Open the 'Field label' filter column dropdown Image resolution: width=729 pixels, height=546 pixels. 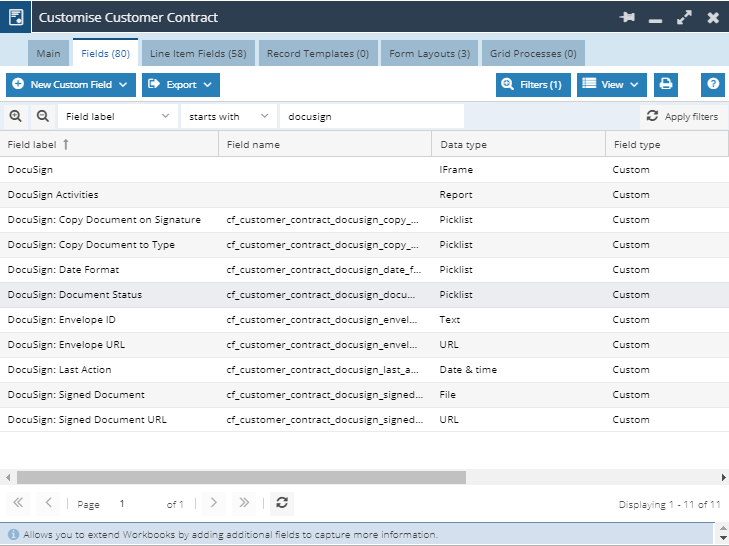click(117, 117)
